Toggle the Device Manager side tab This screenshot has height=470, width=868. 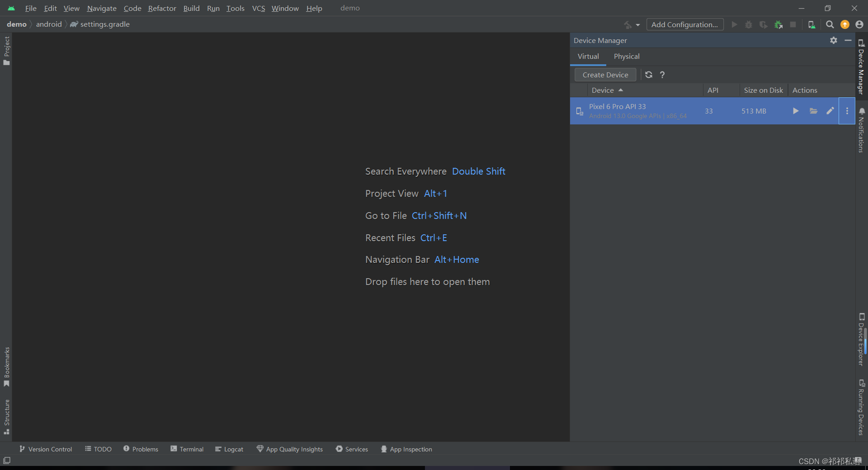point(861,66)
